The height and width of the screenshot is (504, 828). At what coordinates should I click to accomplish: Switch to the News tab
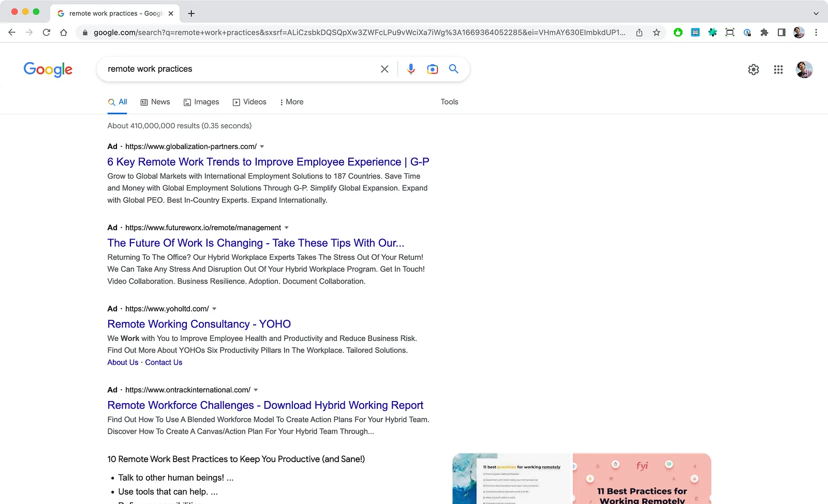155,102
